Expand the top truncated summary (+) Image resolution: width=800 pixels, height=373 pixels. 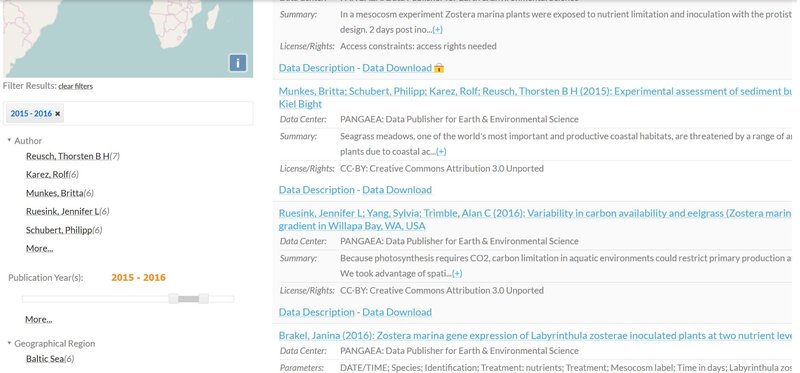coord(437,30)
